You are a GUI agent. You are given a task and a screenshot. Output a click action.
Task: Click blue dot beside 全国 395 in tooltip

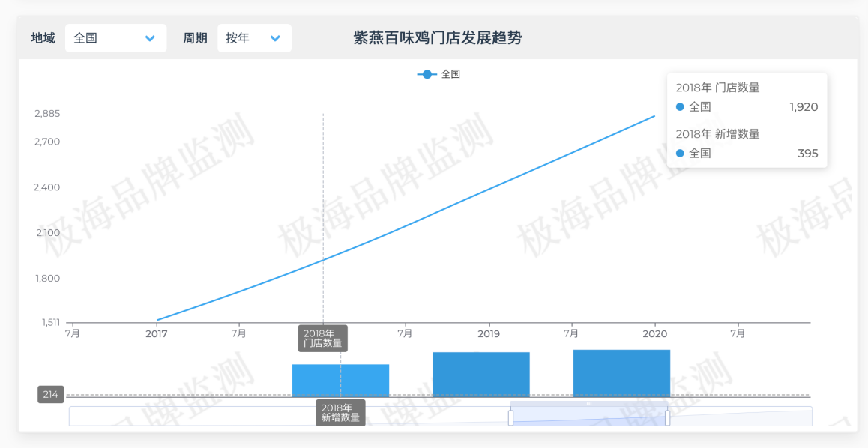tap(681, 154)
